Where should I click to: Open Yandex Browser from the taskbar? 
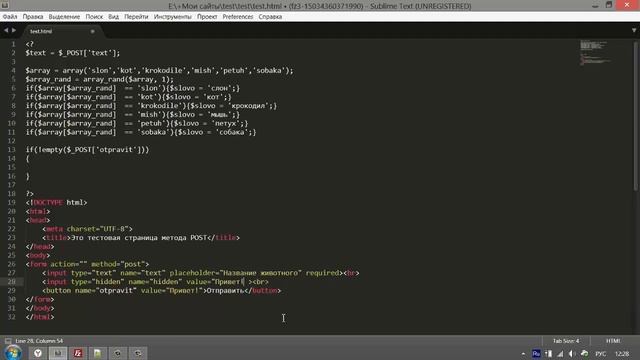pyautogui.click(x=38, y=353)
